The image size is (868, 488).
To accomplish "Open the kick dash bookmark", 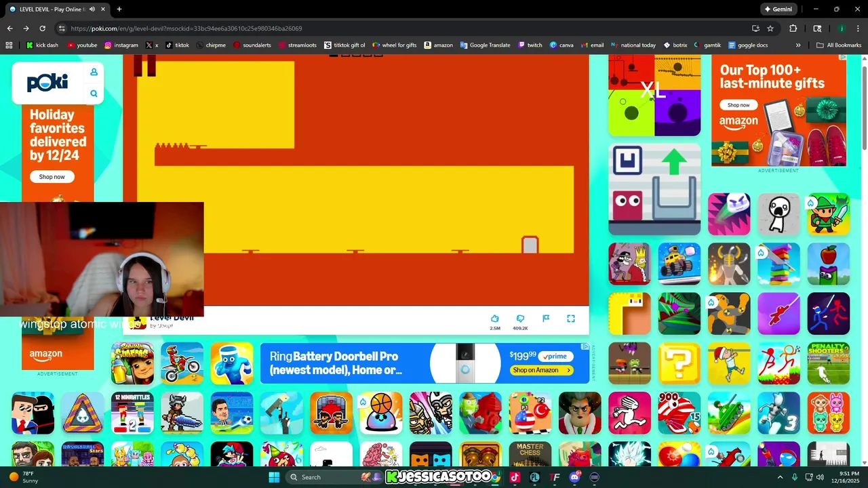I will 42,45.
